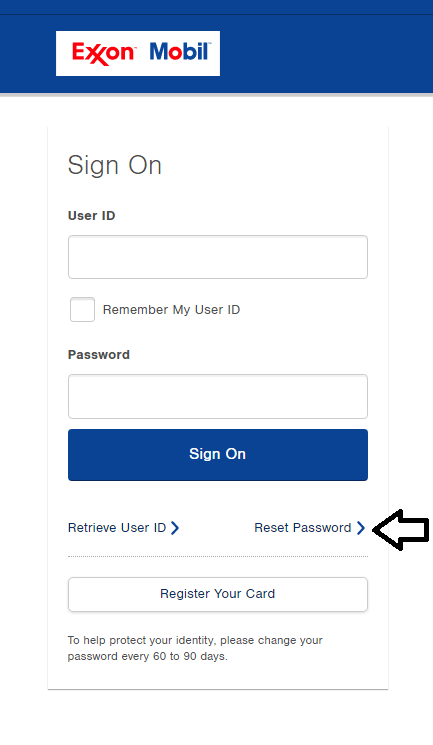Click the blue Mobil wordmark

180,51
